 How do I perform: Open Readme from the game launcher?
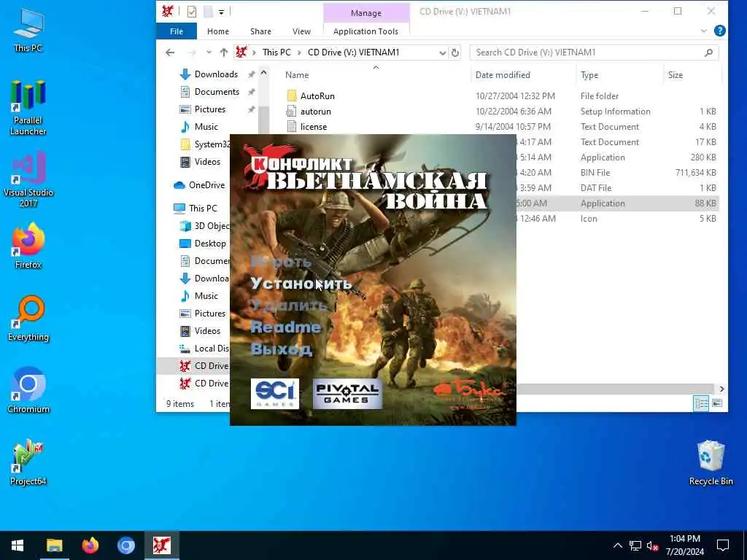click(286, 327)
